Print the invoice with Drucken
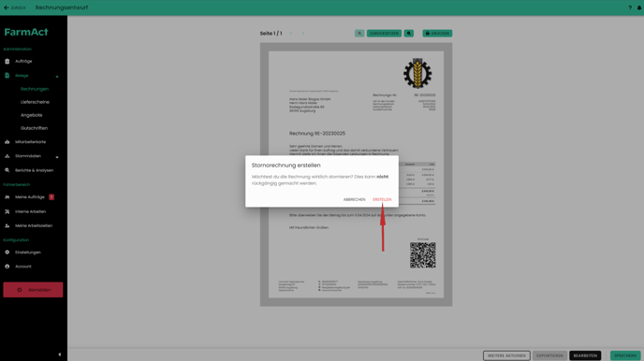Screen dimensions: 644x361 tap(437, 34)
